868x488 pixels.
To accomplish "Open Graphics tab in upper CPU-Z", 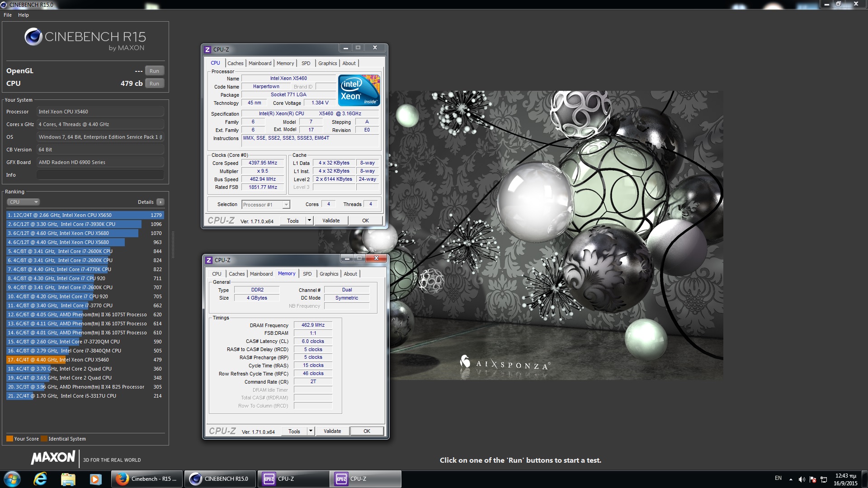I will pyautogui.click(x=328, y=63).
